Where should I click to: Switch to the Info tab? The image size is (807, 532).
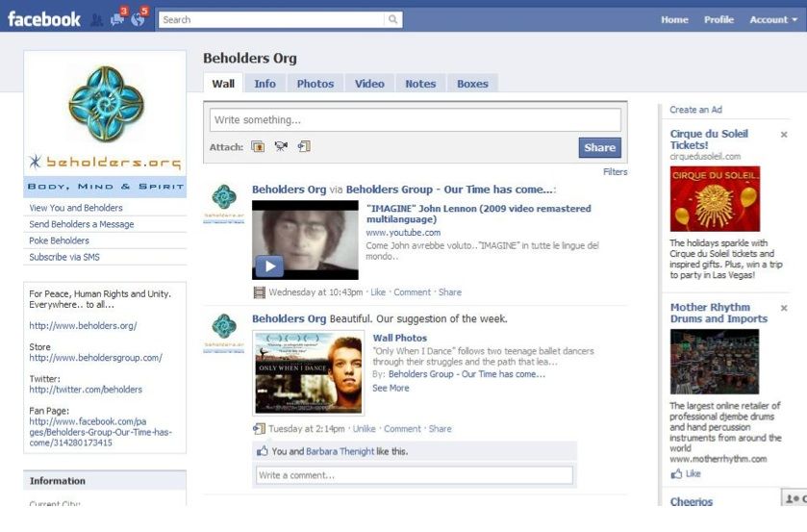click(265, 84)
